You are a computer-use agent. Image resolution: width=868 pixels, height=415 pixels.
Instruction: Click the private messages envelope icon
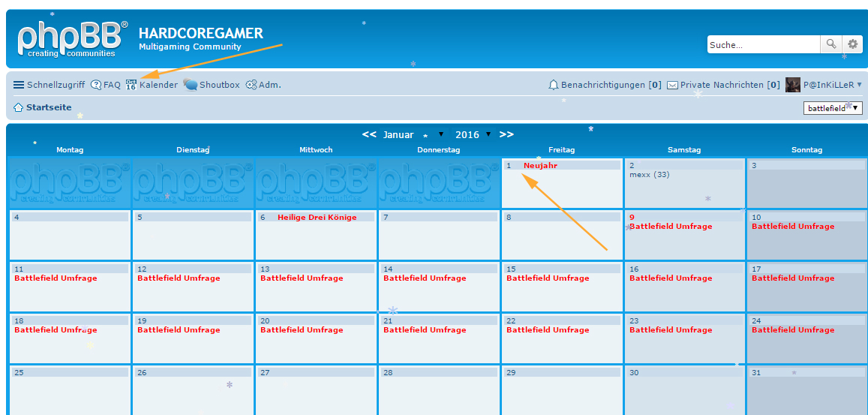point(673,86)
